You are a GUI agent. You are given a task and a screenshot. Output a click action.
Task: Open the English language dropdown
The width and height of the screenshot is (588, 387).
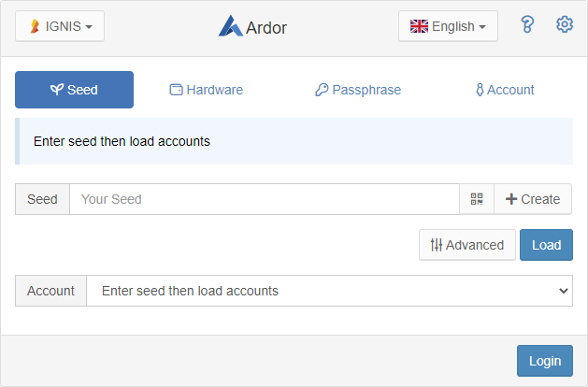pyautogui.click(x=448, y=26)
